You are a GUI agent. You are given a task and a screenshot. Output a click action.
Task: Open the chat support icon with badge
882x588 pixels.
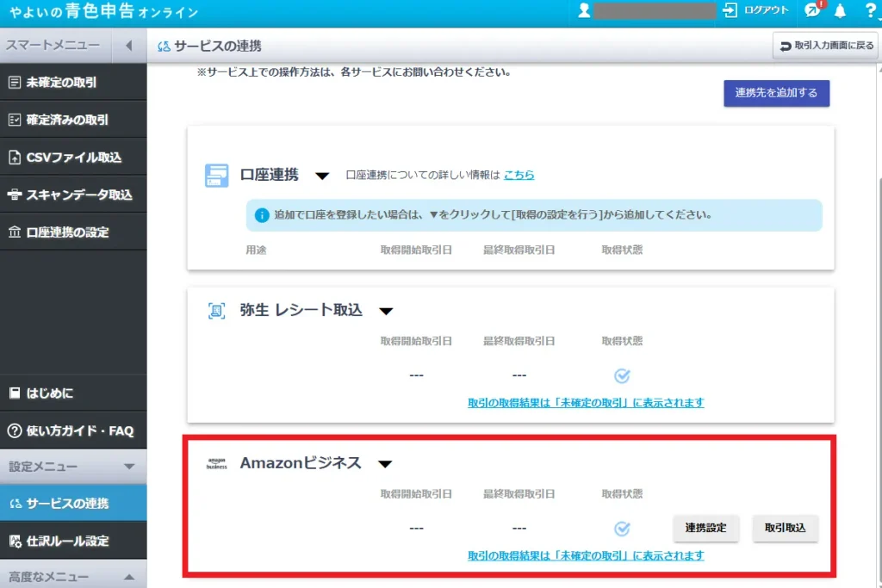click(x=813, y=9)
